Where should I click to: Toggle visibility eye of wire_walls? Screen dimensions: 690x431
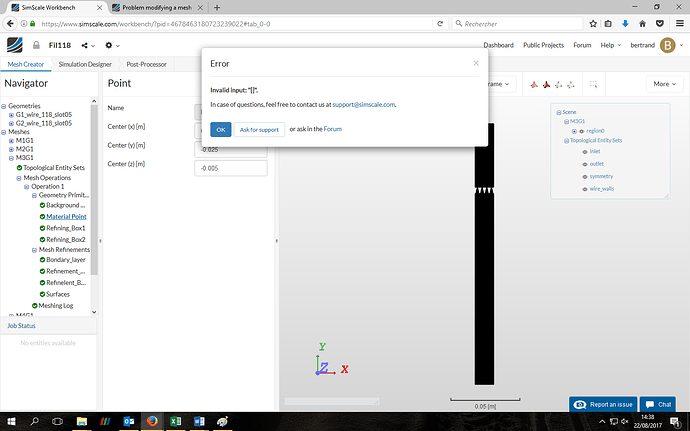click(x=585, y=189)
